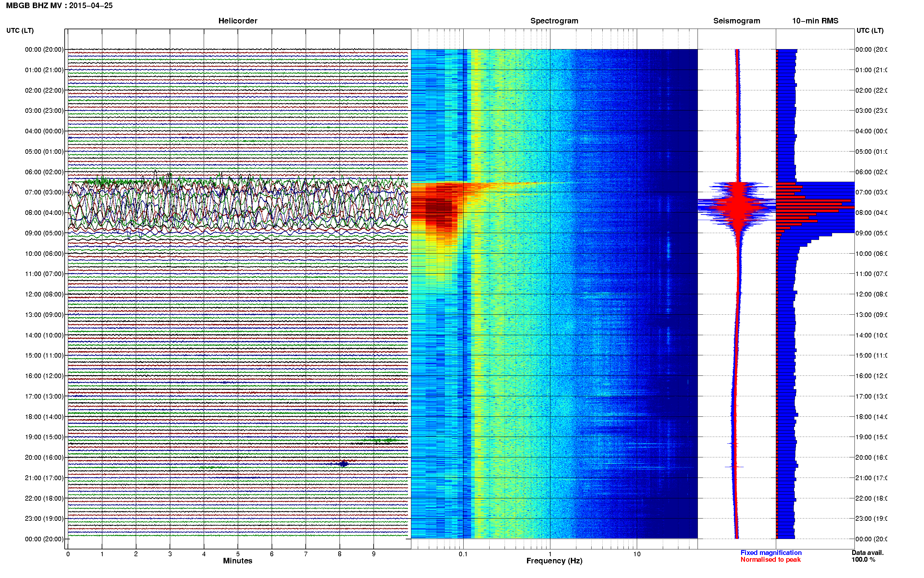This screenshot has width=924, height=578.
Task: Click the minute '0' tick label
Action: pyautogui.click(x=68, y=554)
